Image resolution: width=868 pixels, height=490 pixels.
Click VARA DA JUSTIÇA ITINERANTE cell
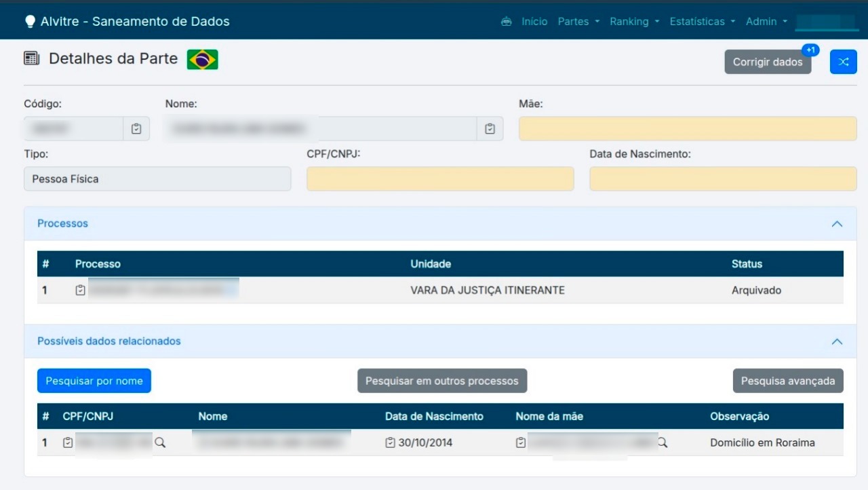tap(488, 290)
